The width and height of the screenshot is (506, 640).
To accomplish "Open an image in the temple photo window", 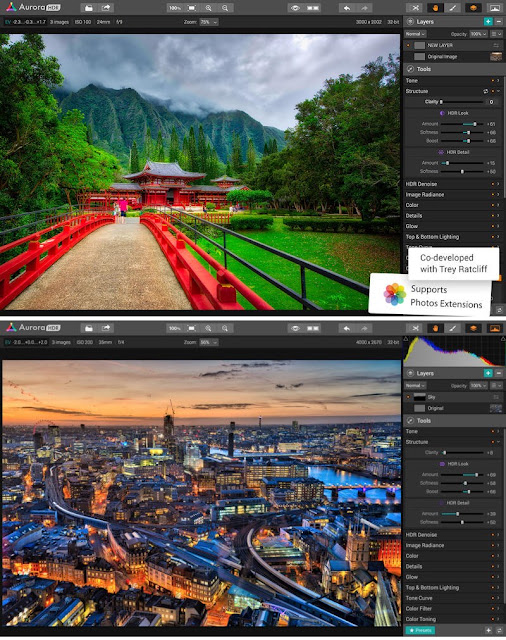I will point(89,8).
